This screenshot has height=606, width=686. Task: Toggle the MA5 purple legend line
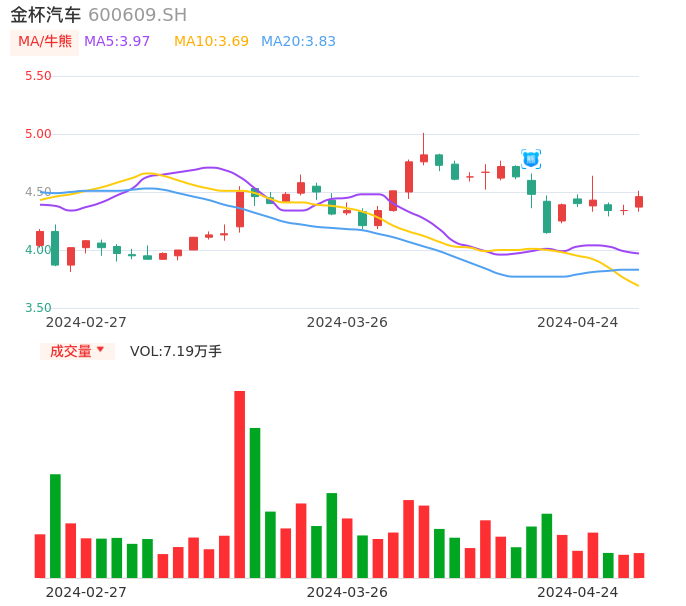(x=117, y=42)
